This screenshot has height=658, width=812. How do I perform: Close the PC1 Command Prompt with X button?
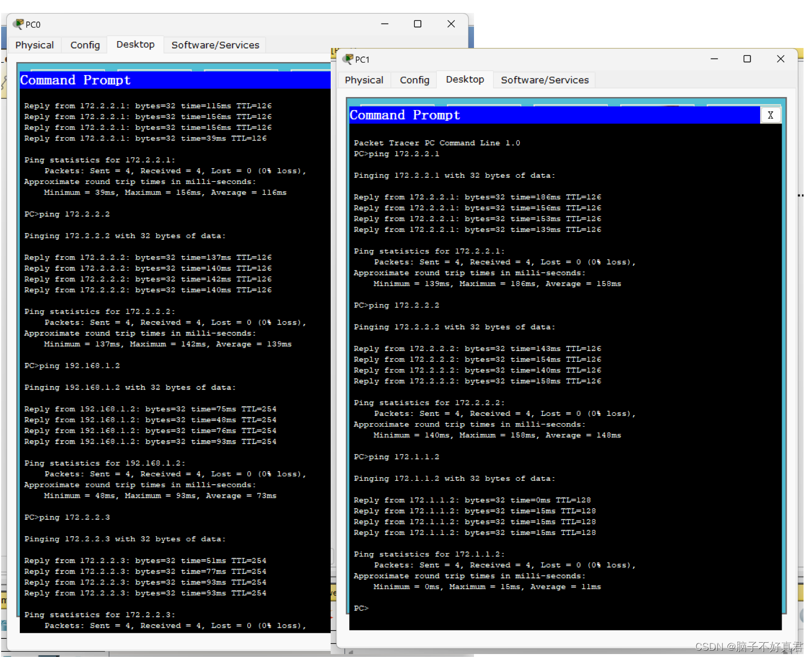(770, 115)
